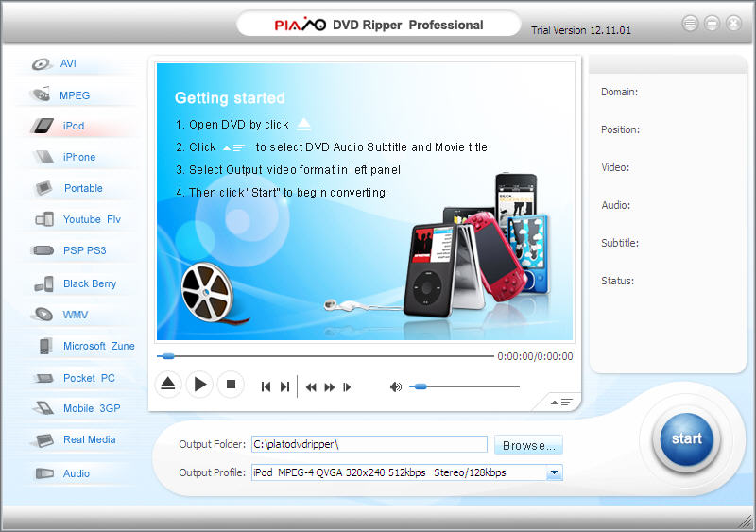Choose the Mobile 3GP format label
The width and height of the screenshot is (756, 532).
tap(92, 408)
